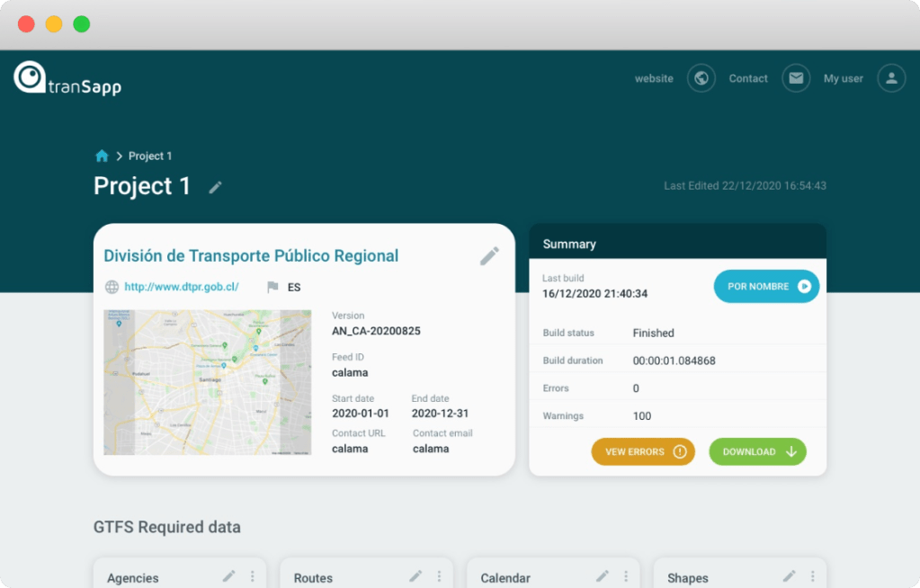Click the map thumbnail of Santiago
920x588 pixels.
(x=207, y=382)
